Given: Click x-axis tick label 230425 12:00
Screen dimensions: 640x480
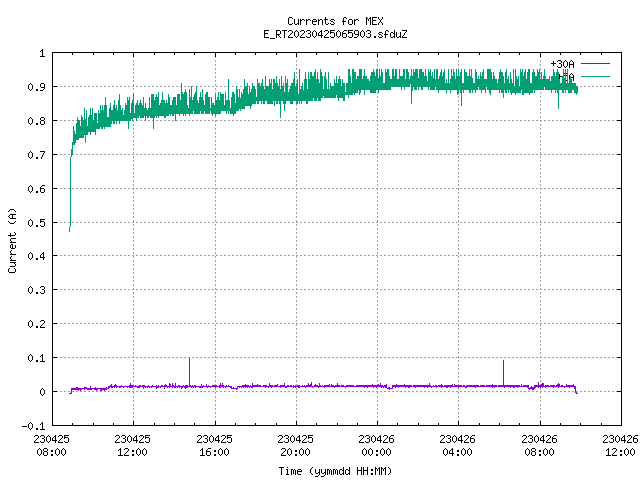Looking at the screenshot, I should [132, 445].
